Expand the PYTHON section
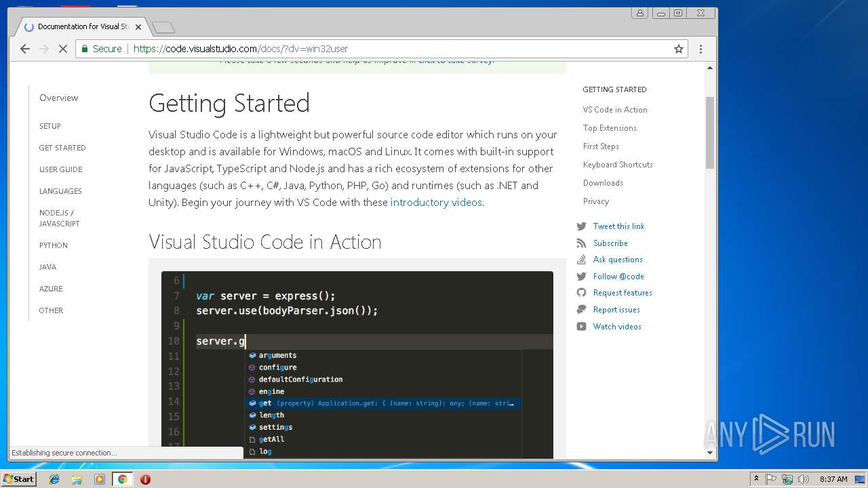Viewport: 868px width, 488px height. click(x=54, y=245)
